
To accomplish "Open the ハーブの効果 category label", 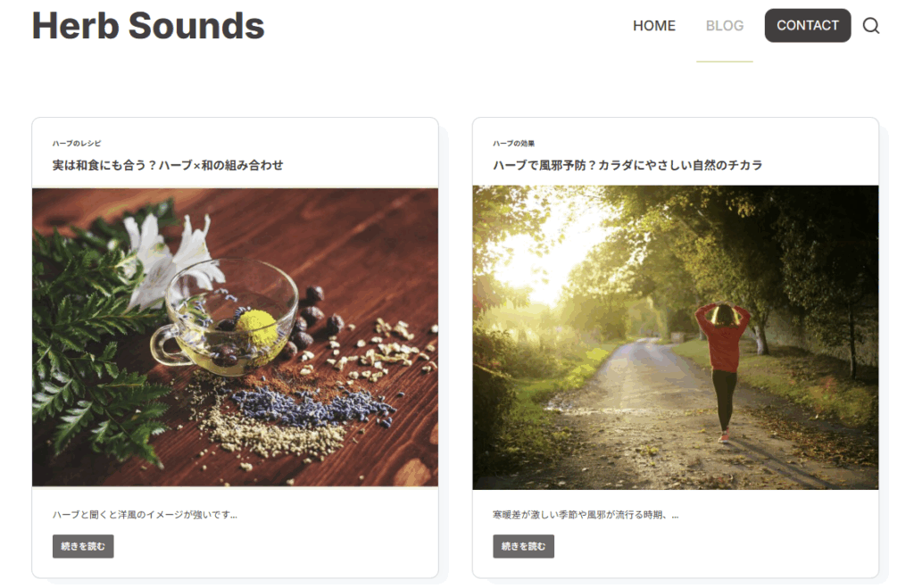I will click(x=513, y=144).
